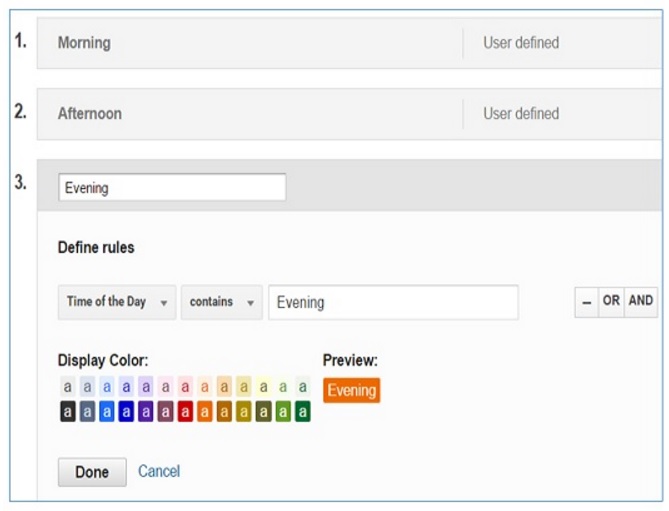This screenshot has height=511, width=669.
Task: Choose the light pink display color swatch
Action: click(x=165, y=386)
